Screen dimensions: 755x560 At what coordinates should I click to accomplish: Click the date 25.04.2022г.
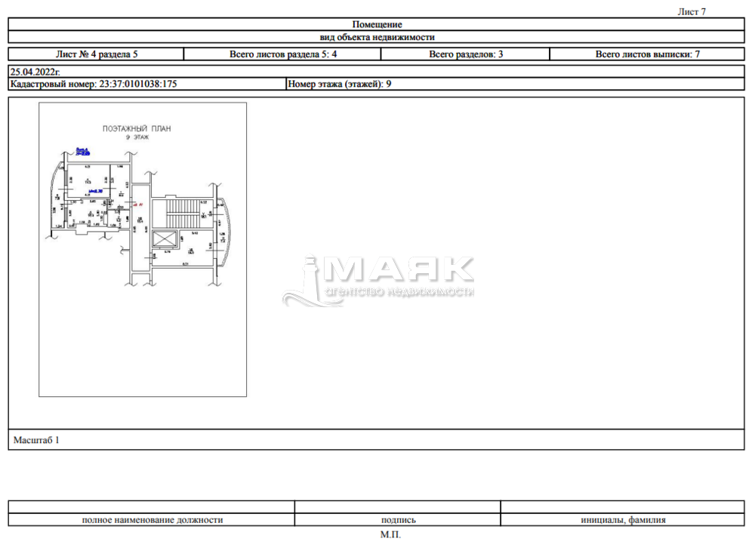[35, 71]
